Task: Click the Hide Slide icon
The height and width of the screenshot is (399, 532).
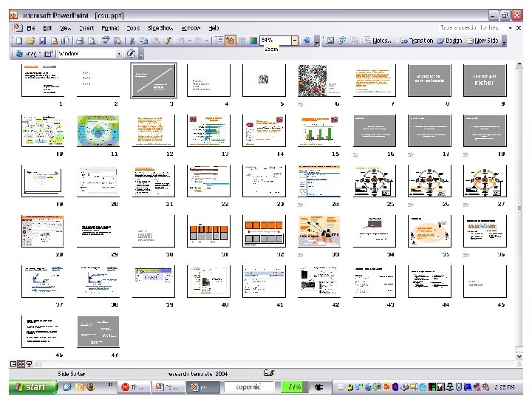Action: click(330, 41)
